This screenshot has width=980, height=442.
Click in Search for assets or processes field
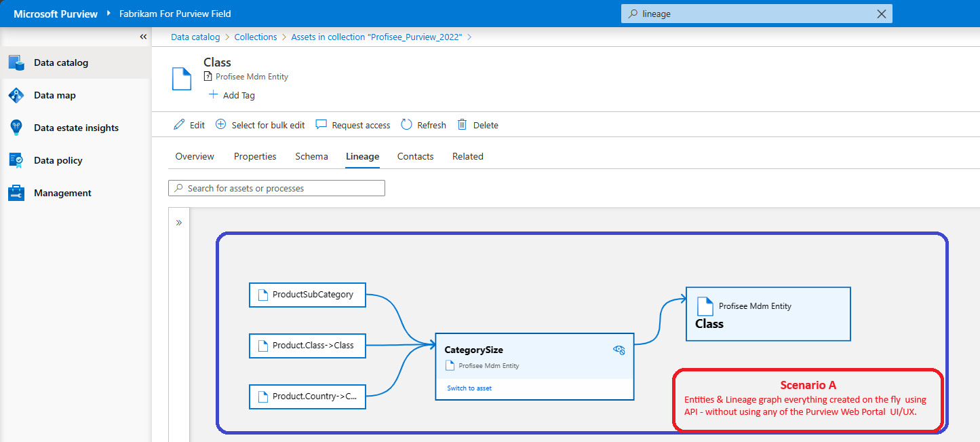(277, 188)
